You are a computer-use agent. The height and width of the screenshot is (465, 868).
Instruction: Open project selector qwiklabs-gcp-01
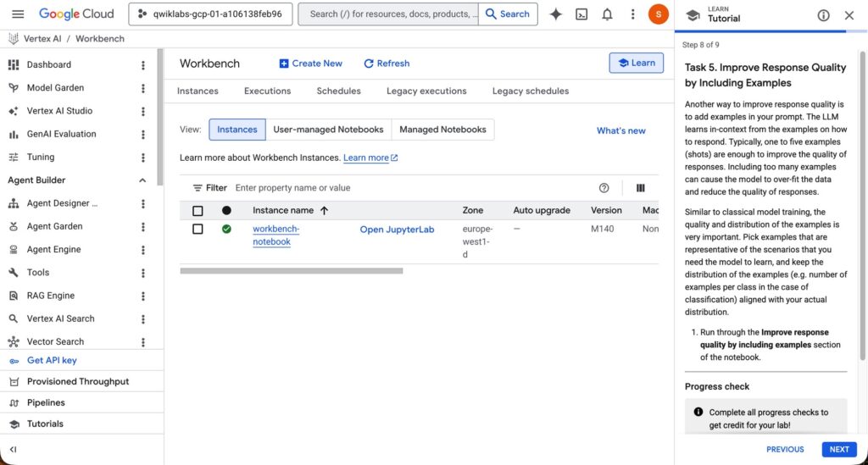click(x=210, y=14)
